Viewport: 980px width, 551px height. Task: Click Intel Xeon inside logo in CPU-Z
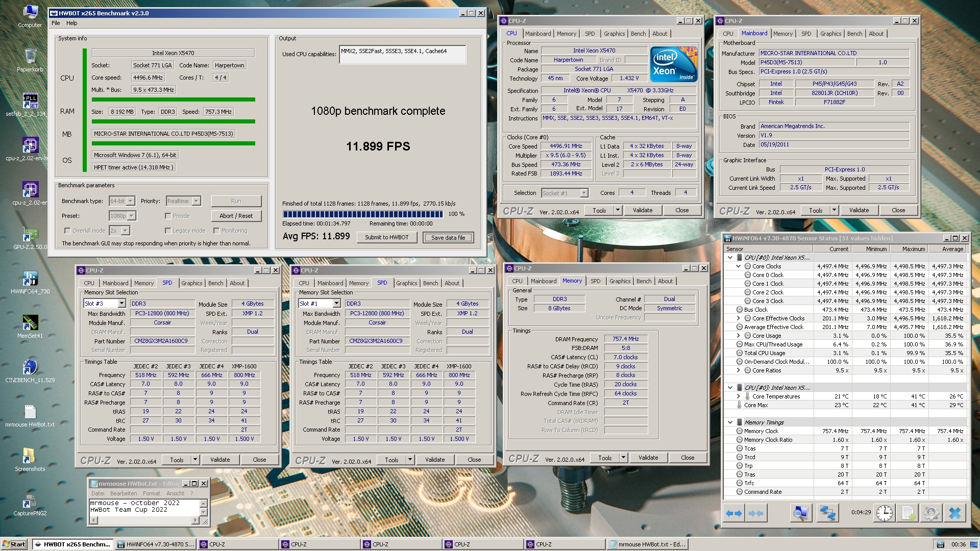pyautogui.click(x=674, y=64)
